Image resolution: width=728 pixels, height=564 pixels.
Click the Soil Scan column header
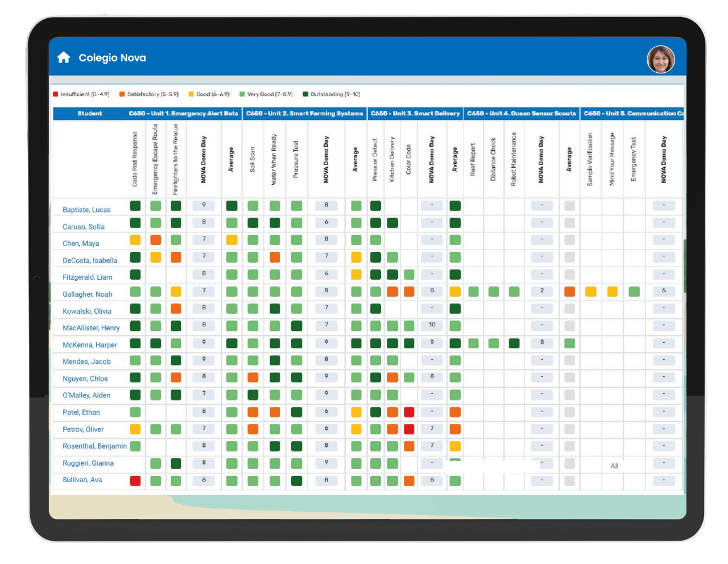pyautogui.click(x=253, y=159)
